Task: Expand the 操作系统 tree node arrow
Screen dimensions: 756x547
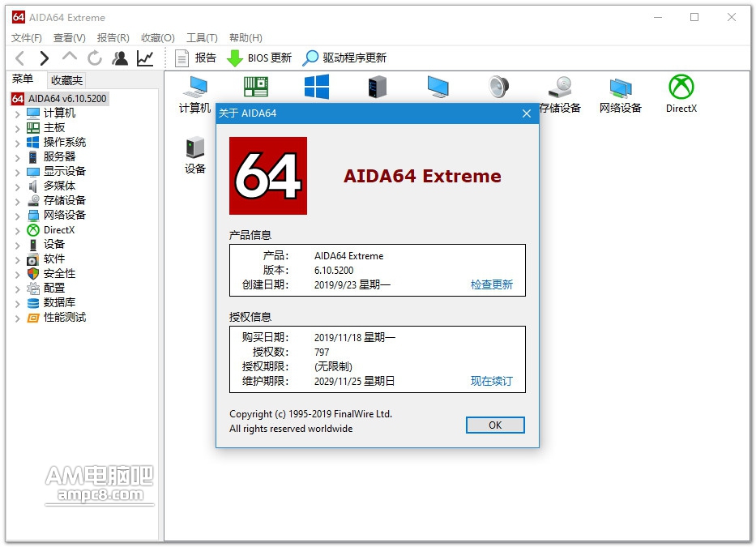Action: (x=17, y=143)
